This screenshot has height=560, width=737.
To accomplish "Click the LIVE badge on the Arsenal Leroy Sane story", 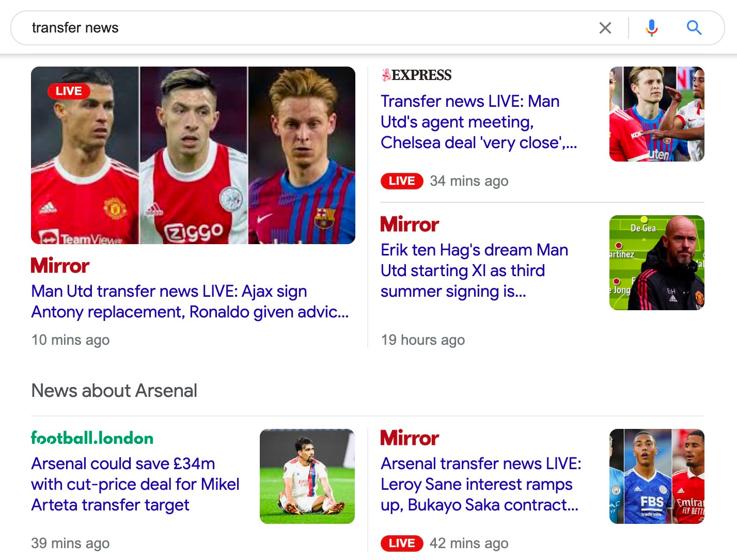I will click(x=402, y=543).
